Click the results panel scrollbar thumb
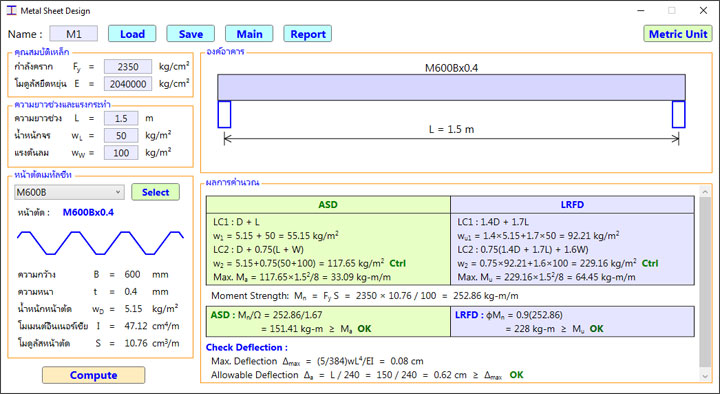 coord(705,282)
